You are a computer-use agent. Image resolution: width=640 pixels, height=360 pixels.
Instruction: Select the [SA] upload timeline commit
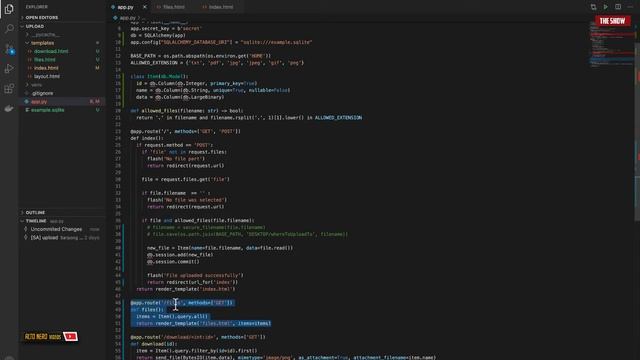pos(44,238)
